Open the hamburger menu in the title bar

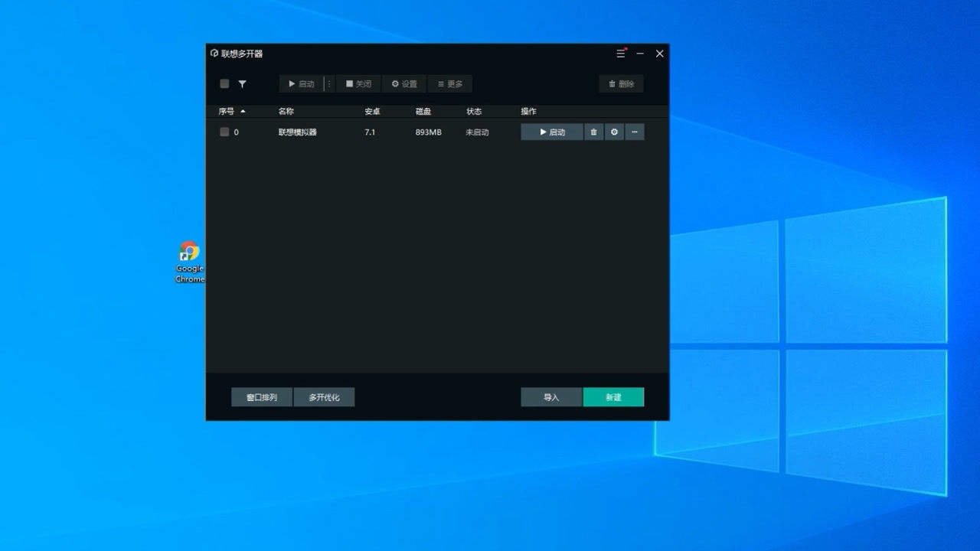[621, 54]
